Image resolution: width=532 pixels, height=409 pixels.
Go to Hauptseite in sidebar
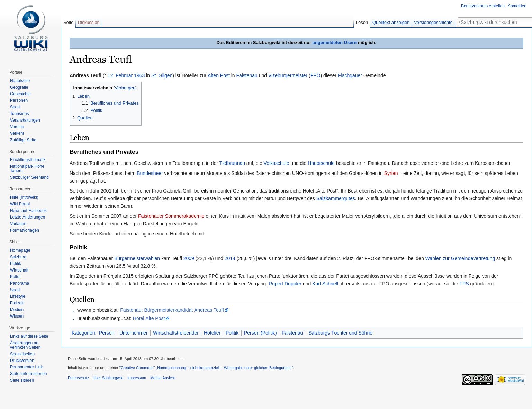click(20, 81)
